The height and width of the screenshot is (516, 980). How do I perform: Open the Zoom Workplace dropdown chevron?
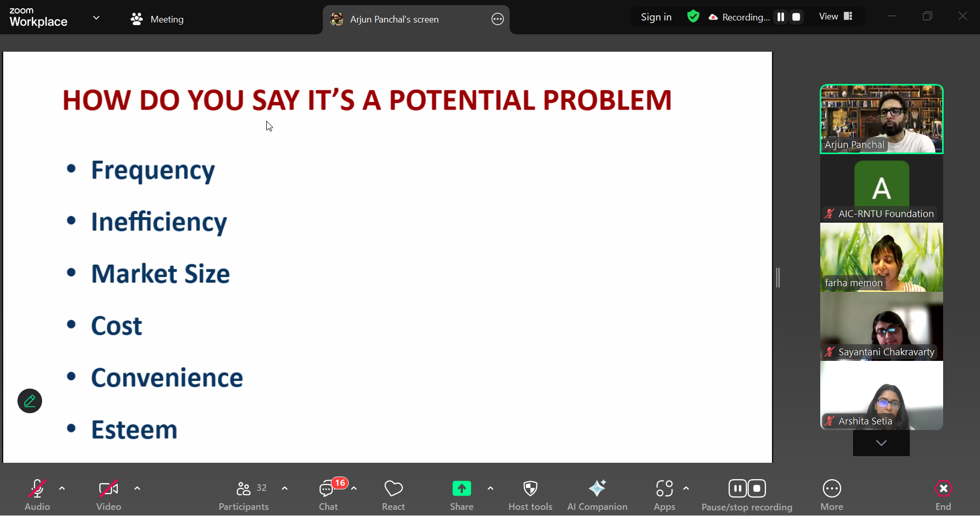pyautogui.click(x=96, y=18)
